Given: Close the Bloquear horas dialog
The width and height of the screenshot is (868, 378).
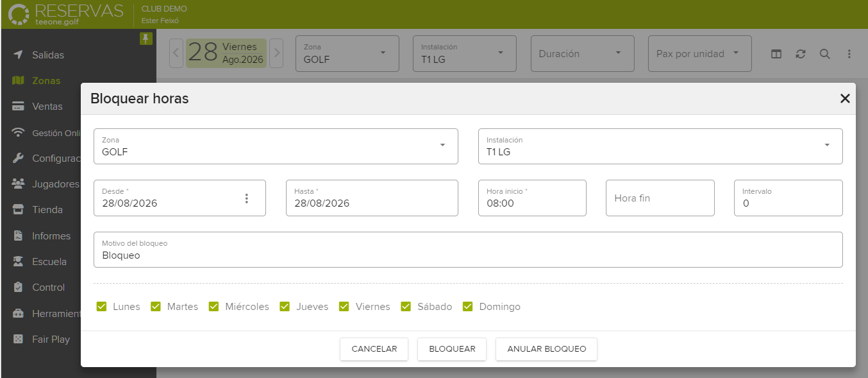Looking at the screenshot, I should (x=845, y=98).
